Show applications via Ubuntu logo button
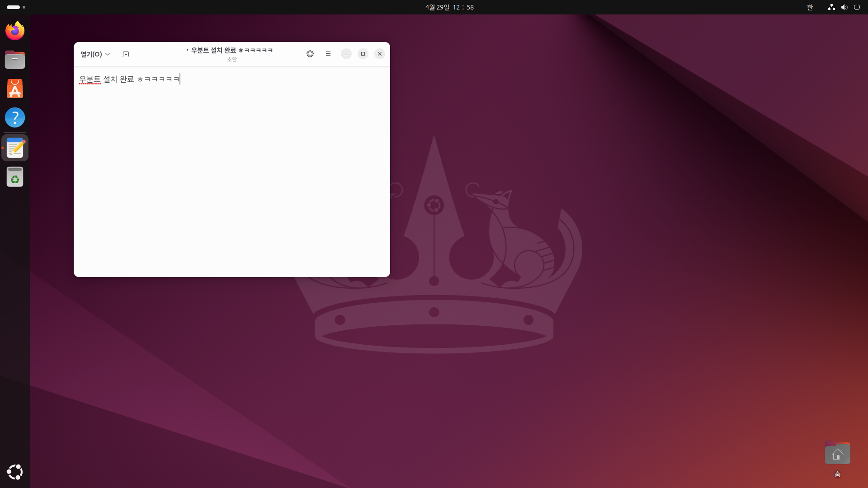 15,472
